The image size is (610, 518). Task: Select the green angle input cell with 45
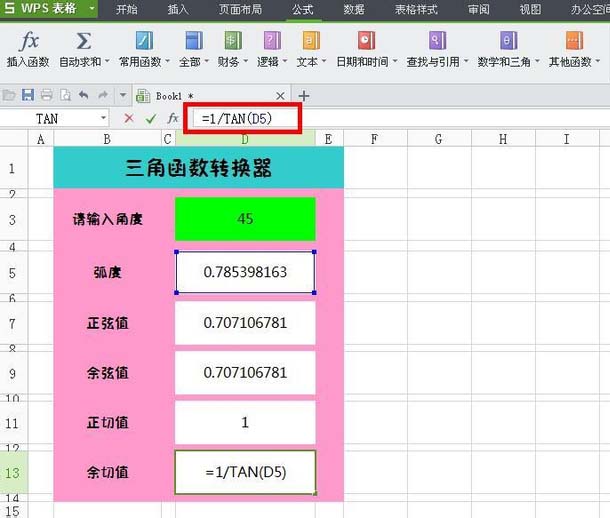[245, 219]
